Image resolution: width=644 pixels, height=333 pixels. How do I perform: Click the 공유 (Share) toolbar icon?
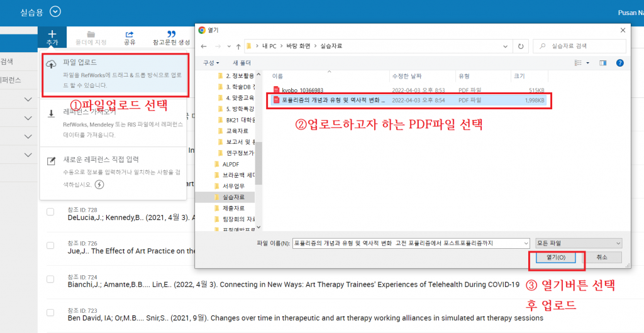[x=130, y=34]
